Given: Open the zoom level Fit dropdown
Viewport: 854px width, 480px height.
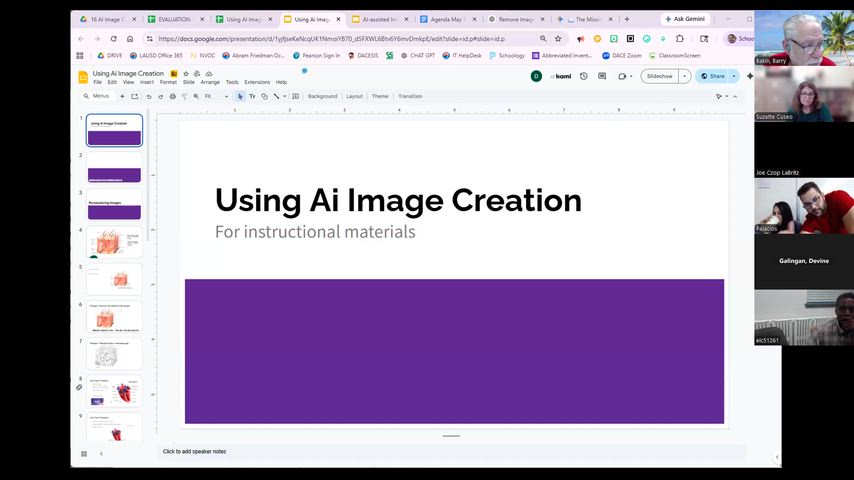Looking at the screenshot, I should pos(216,96).
